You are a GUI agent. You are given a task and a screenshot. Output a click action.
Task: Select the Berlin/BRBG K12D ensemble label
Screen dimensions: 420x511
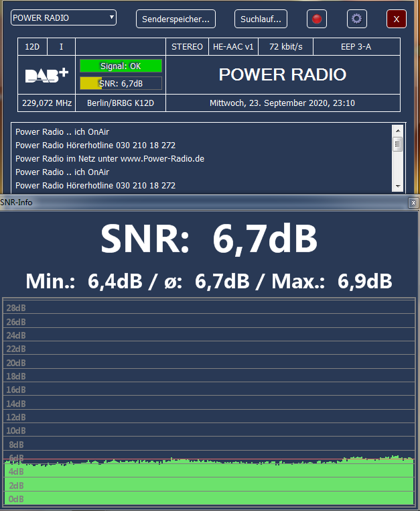click(120, 103)
